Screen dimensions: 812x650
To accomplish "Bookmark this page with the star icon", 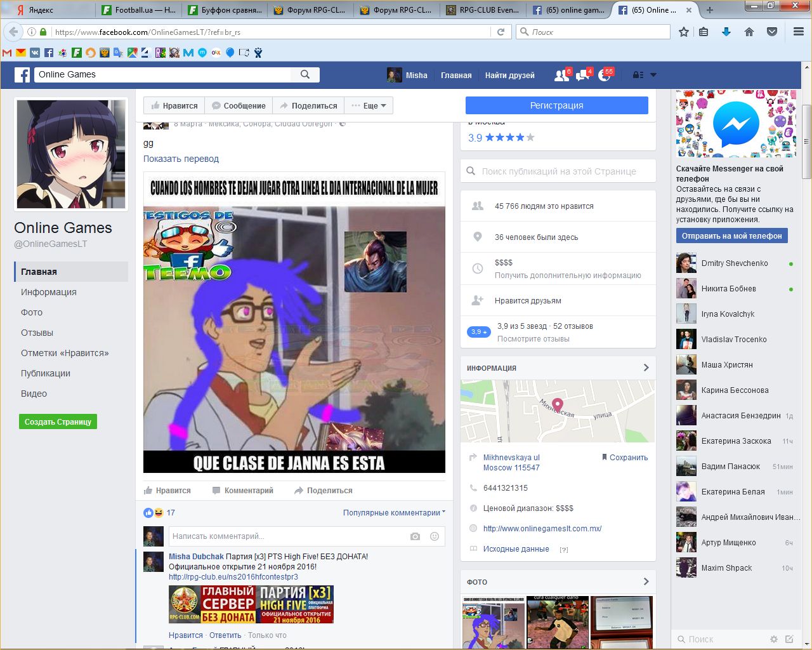I will point(684,32).
